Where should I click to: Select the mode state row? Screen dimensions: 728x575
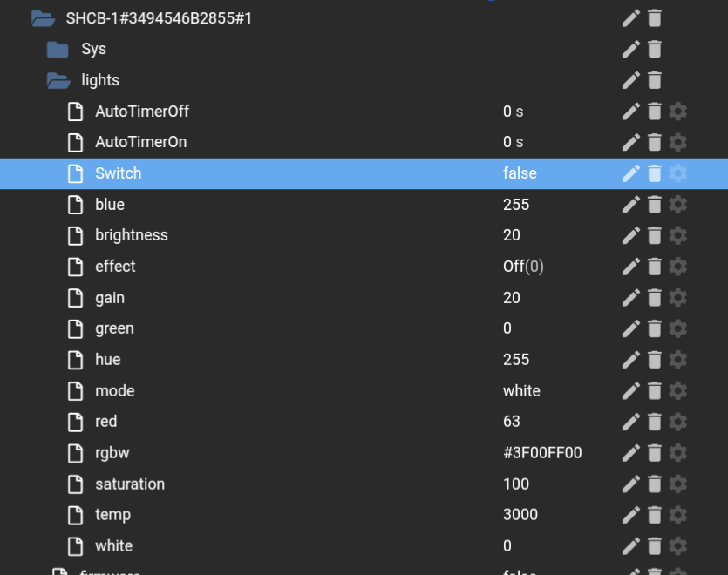point(114,391)
